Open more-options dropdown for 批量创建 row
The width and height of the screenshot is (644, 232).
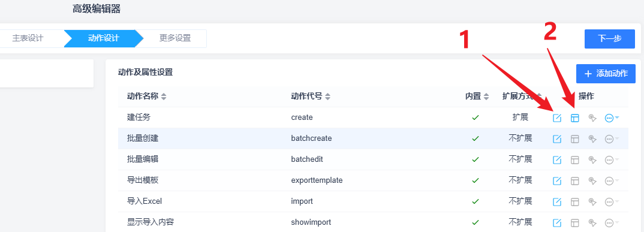click(x=612, y=139)
